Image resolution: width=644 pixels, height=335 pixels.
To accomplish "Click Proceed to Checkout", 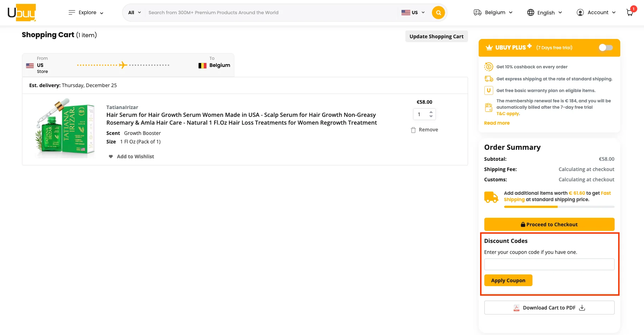I will [549, 224].
